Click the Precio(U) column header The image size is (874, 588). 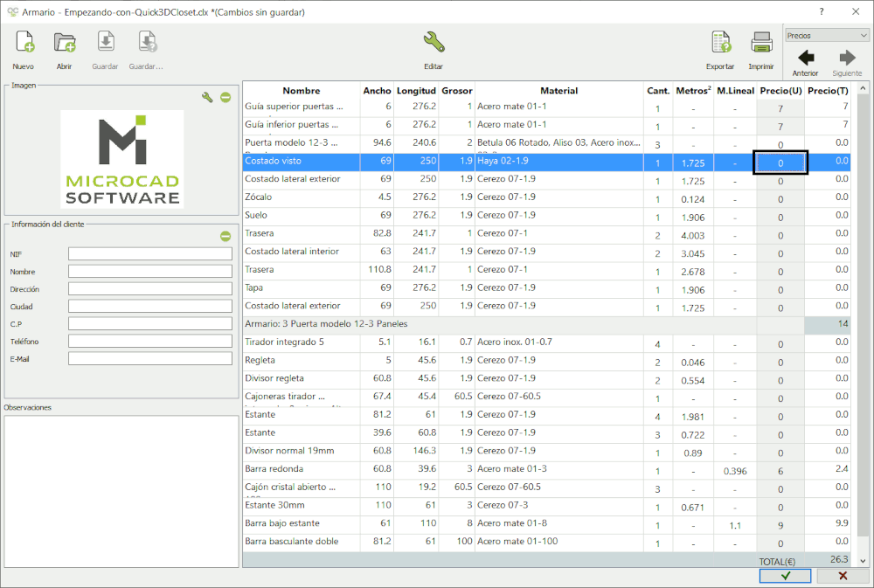tap(780, 90)
